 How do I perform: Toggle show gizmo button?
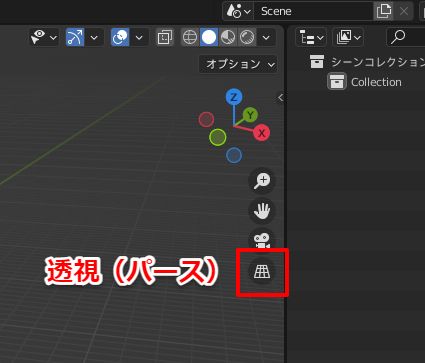pyautogui.click(x=75, y=37)
